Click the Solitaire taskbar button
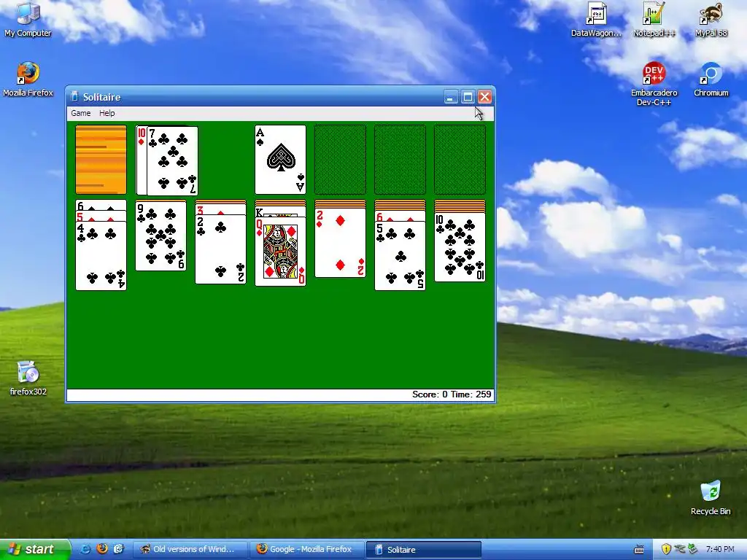The height and width of the screenshot is (560, 747). pyautogui.click(x=424, y=549)
